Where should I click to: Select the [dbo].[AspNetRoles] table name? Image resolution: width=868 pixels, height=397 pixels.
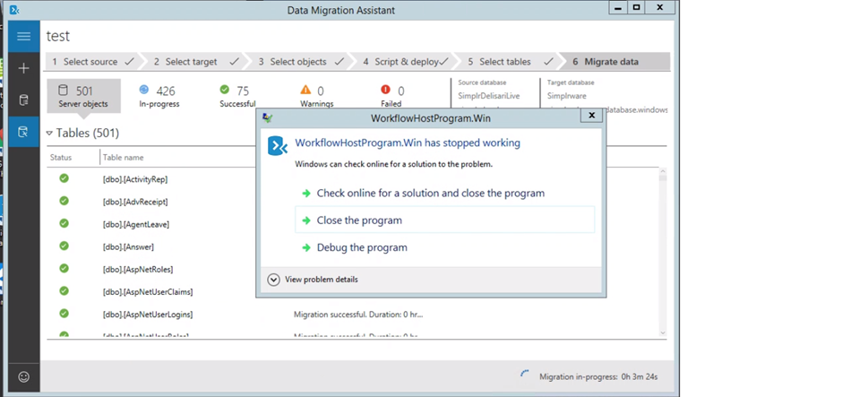tap(138, 269)
